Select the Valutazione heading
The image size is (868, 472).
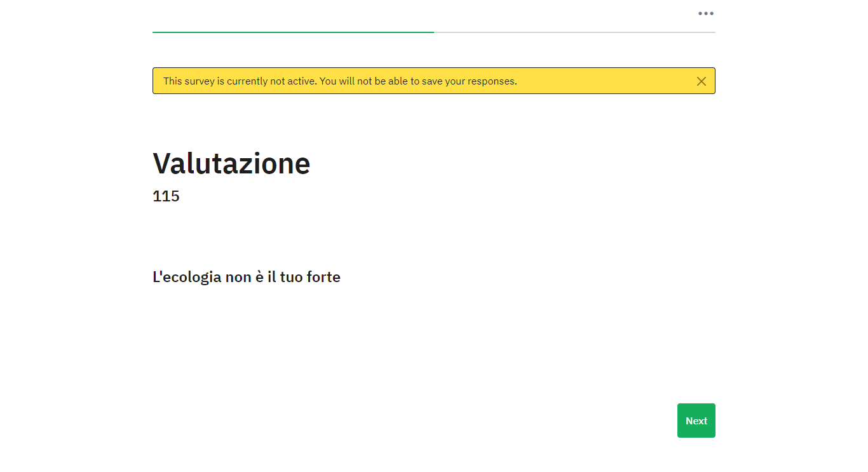231,163
